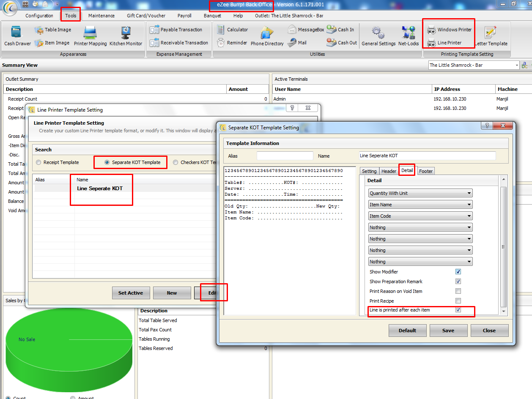
Task: Toggle Line is printed after each item
Action: [x=458, y=310]
